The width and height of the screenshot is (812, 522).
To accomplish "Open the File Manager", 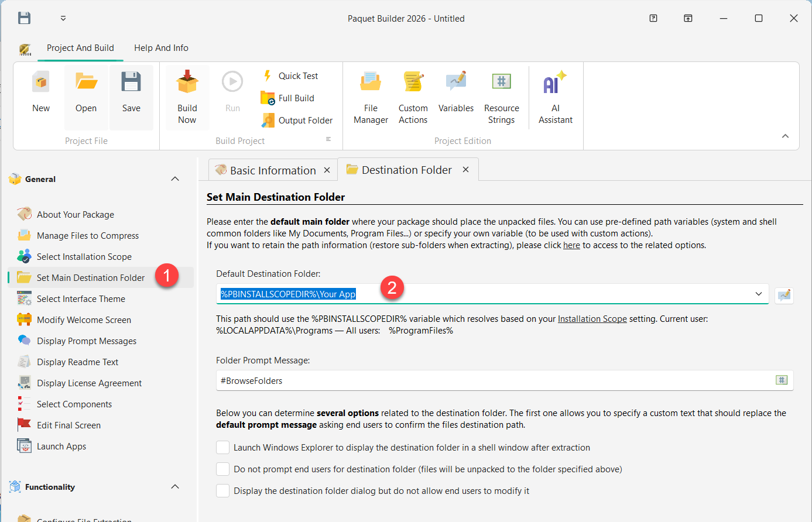I will point(370,97).
